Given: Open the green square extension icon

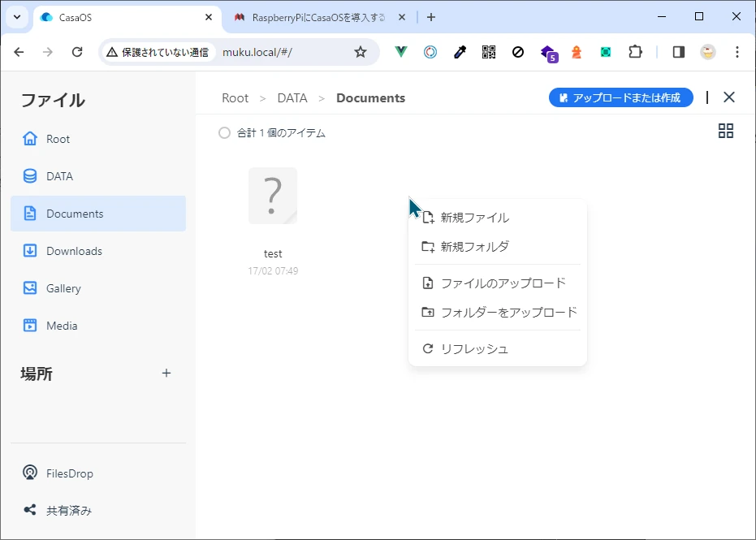Looking at the screenshot, I should click(x=606, y=52).
